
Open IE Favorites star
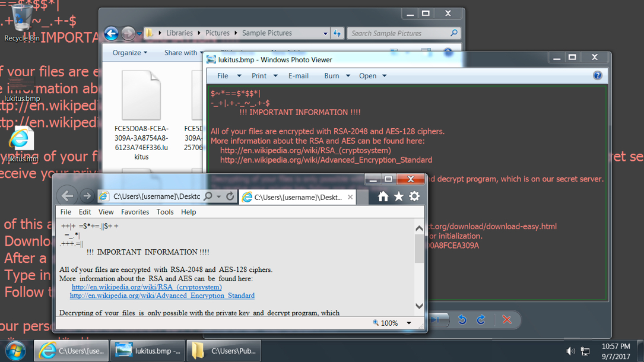[398, 196]
